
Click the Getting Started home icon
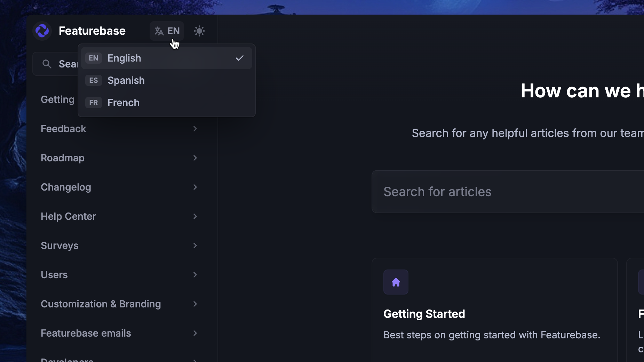click(x=396, y=282)
